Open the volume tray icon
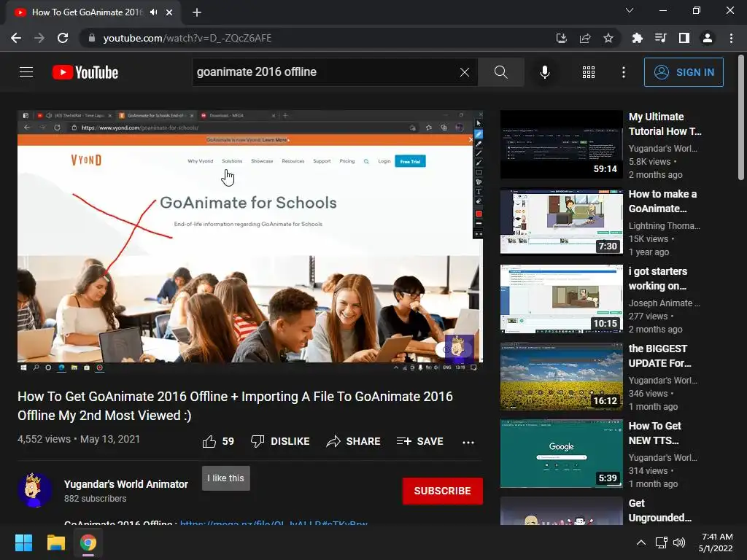 point(679,542)
